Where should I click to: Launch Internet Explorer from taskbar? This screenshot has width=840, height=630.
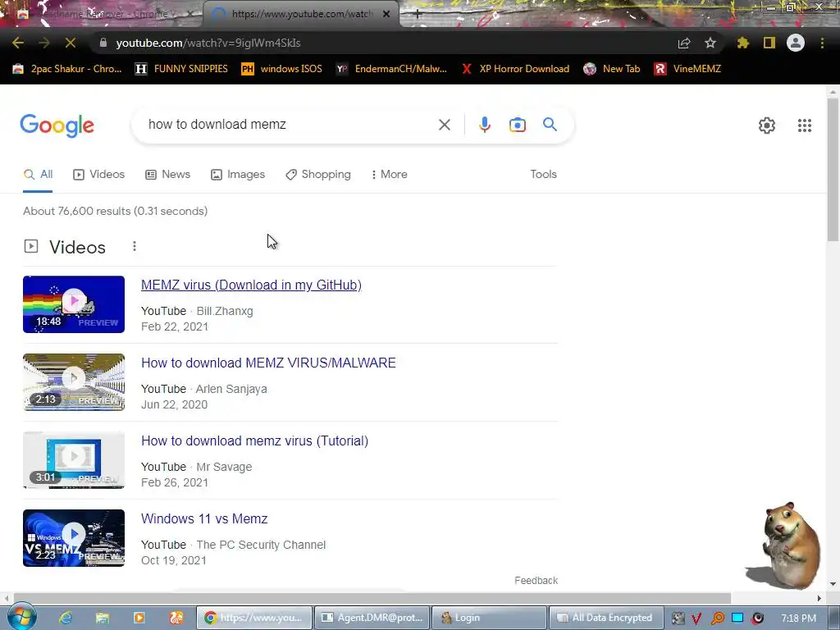(x=66, y=618)
